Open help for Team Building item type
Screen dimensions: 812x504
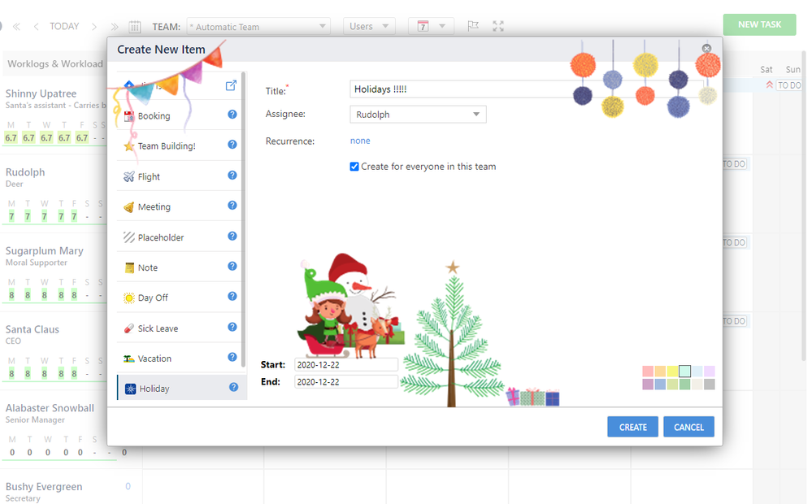click(232, 145)
